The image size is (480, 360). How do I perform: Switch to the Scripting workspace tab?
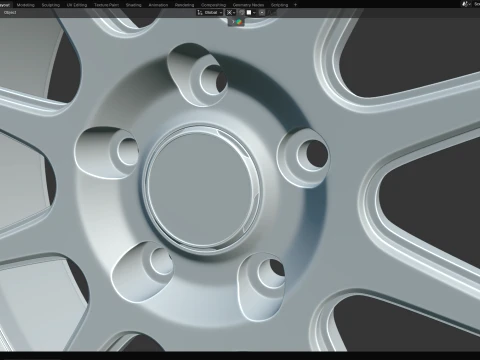click(x=279, y=5)
